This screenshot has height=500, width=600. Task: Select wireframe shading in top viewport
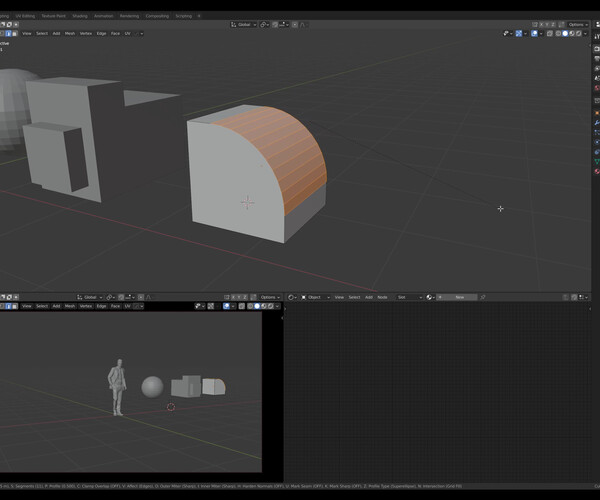558,34
